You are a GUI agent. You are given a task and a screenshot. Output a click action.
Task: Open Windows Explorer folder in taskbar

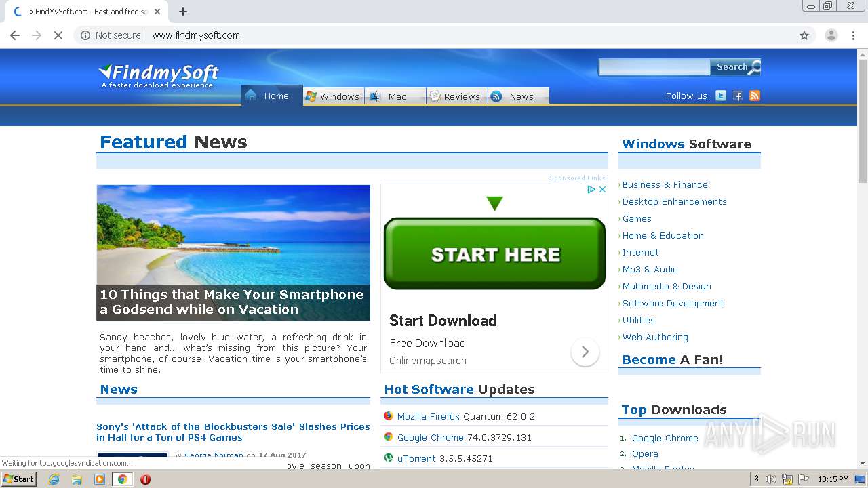point(77,479)
